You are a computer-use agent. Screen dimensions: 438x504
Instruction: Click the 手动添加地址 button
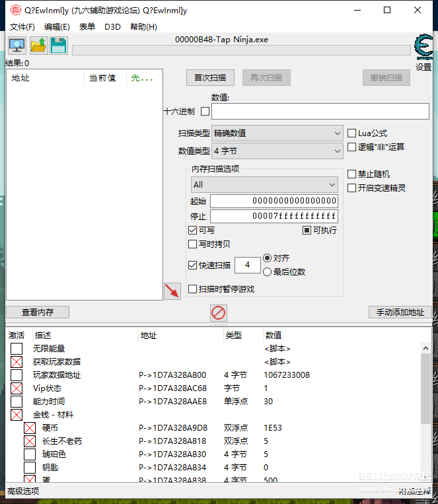click(x=400, y=312)
